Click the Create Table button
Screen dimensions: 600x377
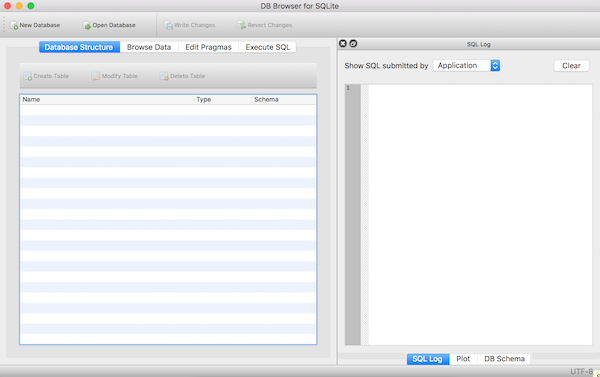click(x=46, y=76)
